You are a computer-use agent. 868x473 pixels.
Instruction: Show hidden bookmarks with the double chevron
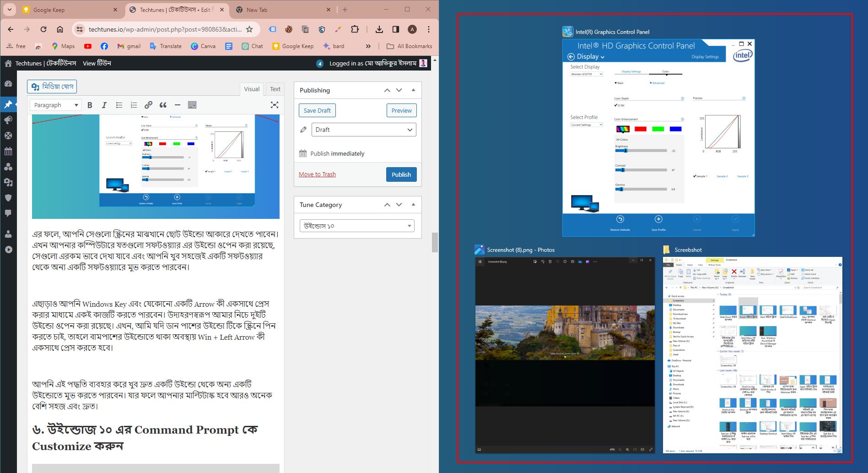pyautogui.click(x=368, y=46)
